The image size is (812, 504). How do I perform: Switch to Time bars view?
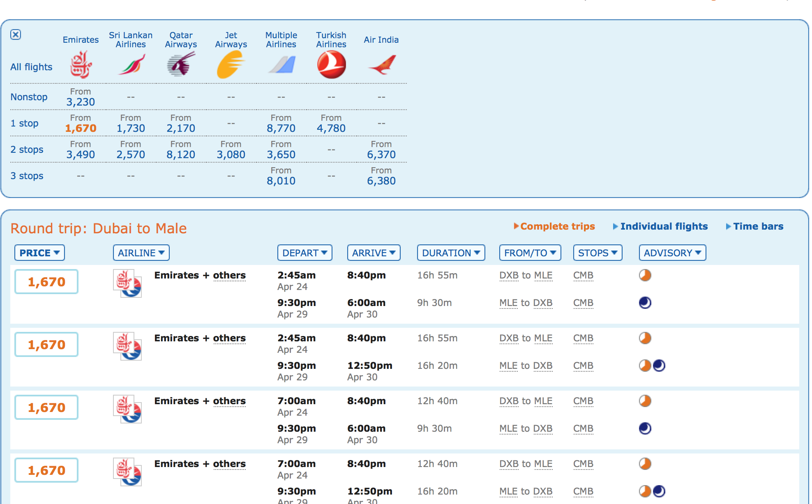[x=758, y=226]
